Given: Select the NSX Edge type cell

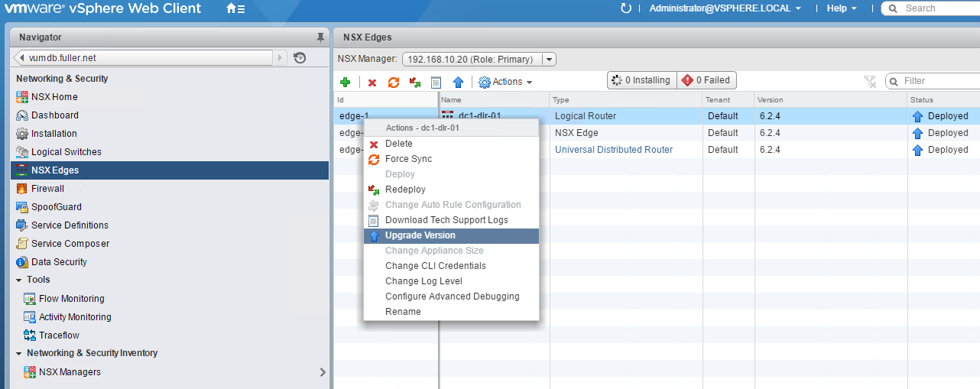Looking at the screenshot, I should [x=626, y=133].
